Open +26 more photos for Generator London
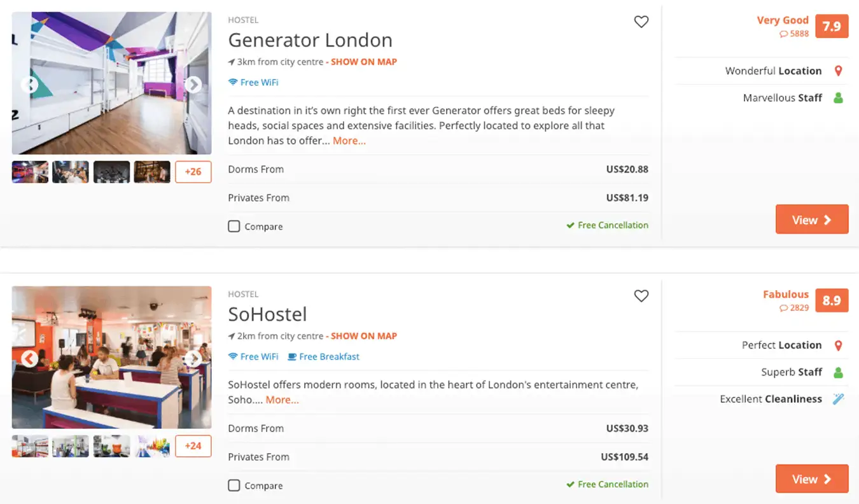This screenshot has width=859, height=504. point(193,172)
